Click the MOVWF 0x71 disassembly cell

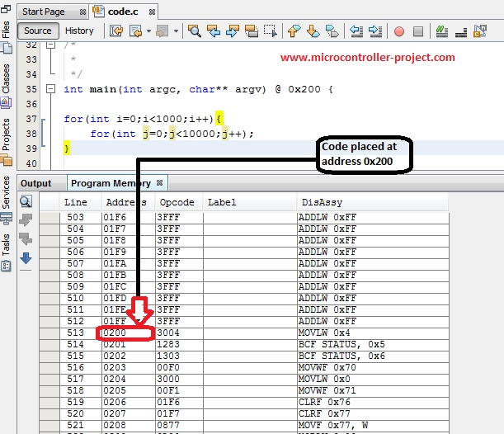(x=373, y=390)
